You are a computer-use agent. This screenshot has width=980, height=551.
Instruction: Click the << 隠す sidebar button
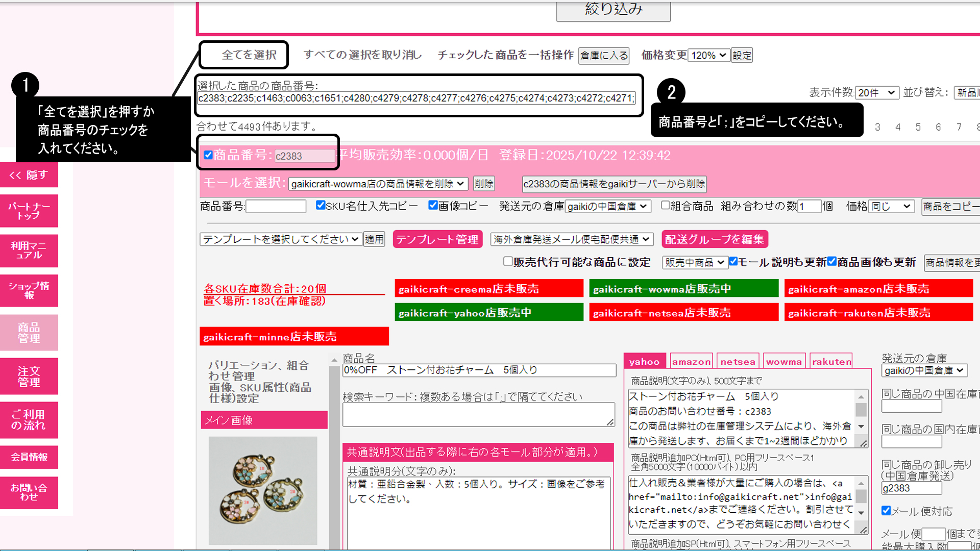point(29,175)
